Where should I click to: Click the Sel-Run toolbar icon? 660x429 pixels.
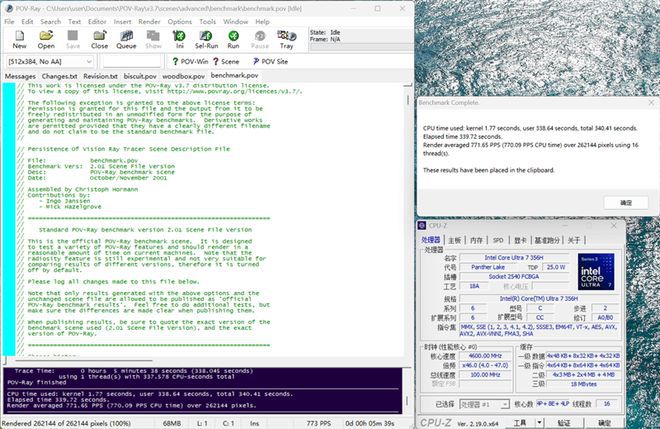point(206,40)
